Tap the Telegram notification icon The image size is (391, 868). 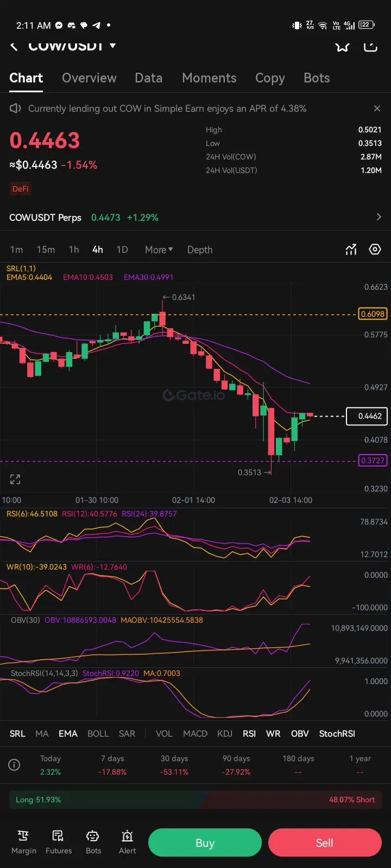pyautogui.click(x=96, y=25)
